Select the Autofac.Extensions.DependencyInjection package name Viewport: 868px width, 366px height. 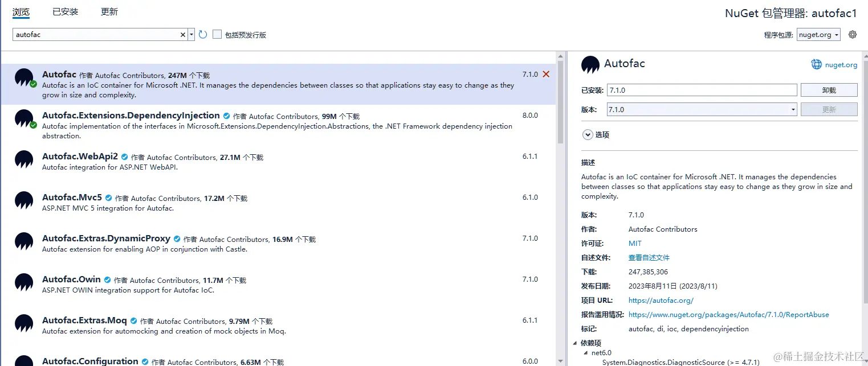[131, 116]
